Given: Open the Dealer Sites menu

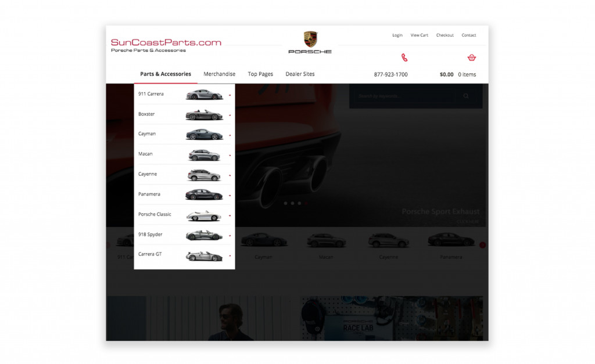Looking at the screenshot, I should click(x=300, y=74).
